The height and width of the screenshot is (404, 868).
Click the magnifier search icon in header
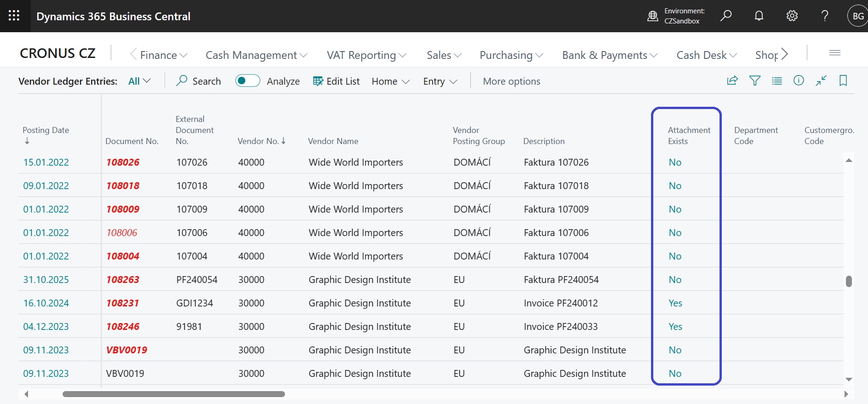726,16
